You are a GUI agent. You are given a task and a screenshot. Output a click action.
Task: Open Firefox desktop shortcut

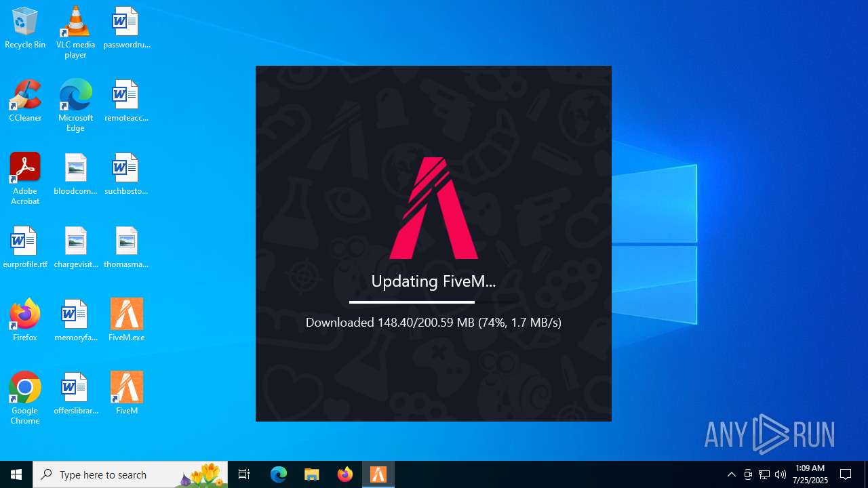click(25, 320)
